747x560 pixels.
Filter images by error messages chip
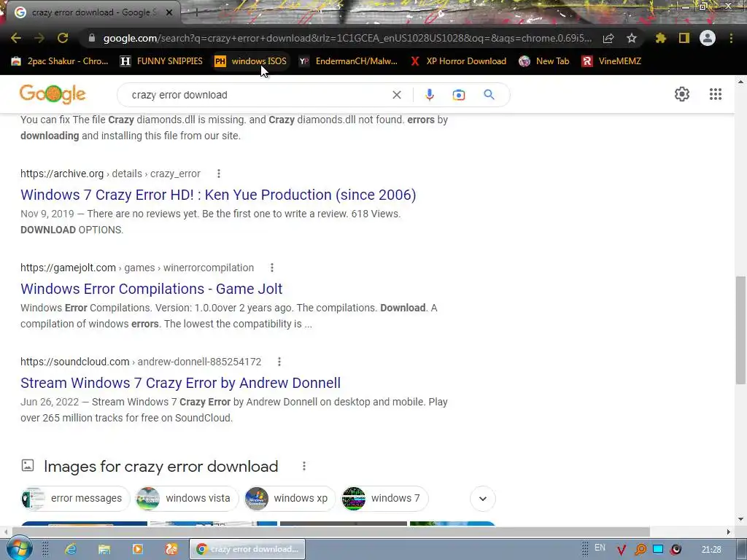(75, 499)
